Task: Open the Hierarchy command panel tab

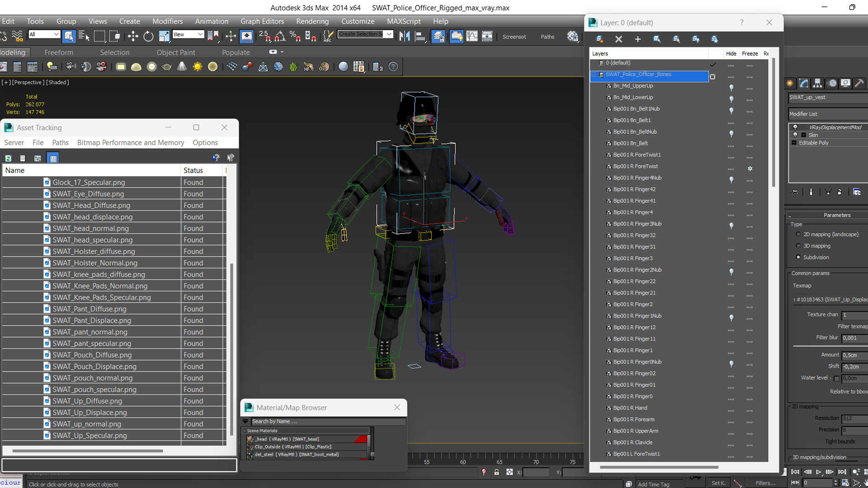Action: click(817, 83)
